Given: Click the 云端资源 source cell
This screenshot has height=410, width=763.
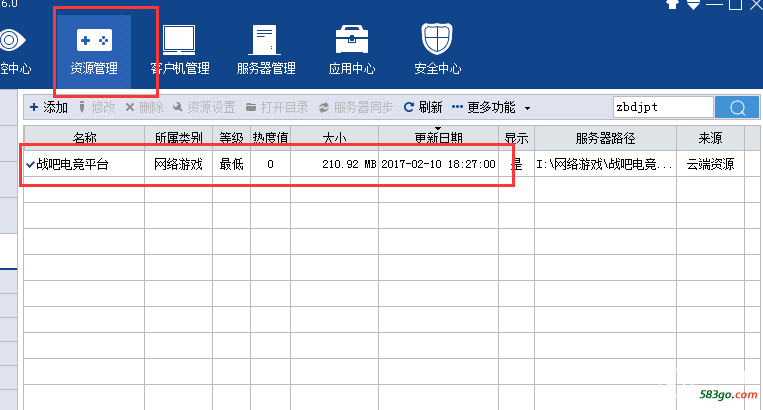Looking at the screenshot, I should pyautogui.click(x=710, y=164).
